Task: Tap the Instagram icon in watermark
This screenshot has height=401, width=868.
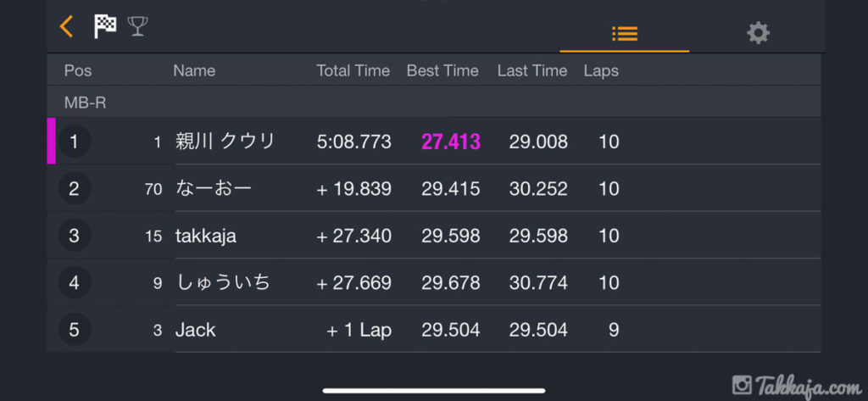Action: tap(743, 384)
